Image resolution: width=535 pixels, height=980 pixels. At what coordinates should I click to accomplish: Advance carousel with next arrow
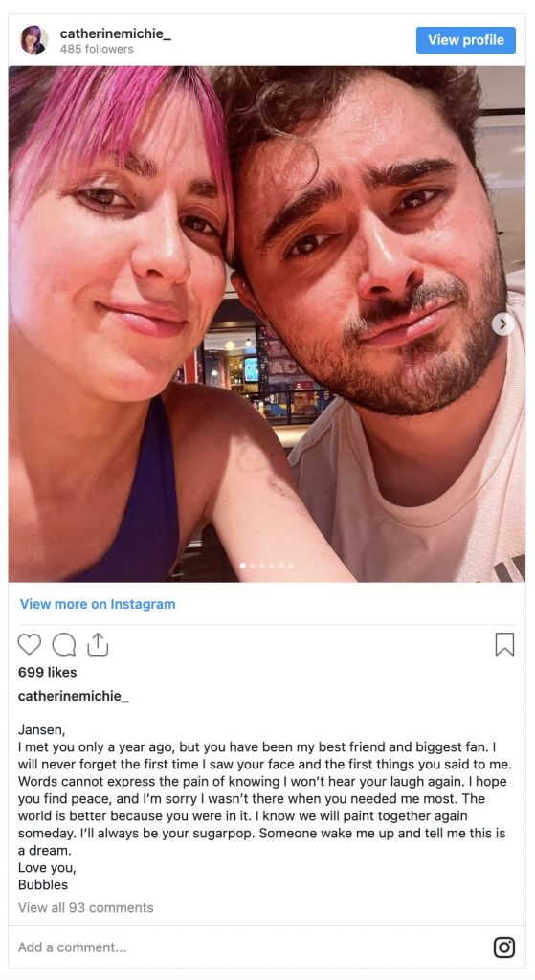click(x=503, y=323)
